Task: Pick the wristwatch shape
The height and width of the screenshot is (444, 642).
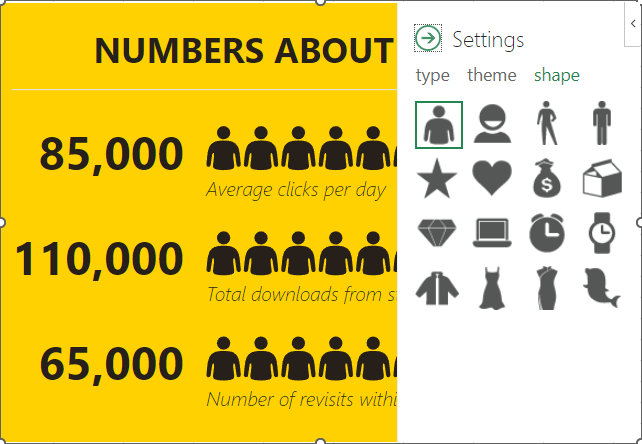Action: coord(601,232)
